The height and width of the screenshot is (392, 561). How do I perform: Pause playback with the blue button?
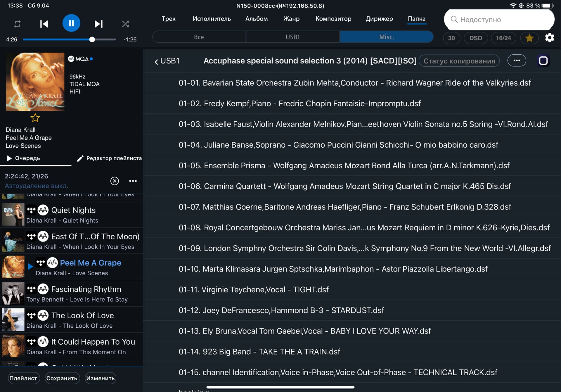coord(71,23)
